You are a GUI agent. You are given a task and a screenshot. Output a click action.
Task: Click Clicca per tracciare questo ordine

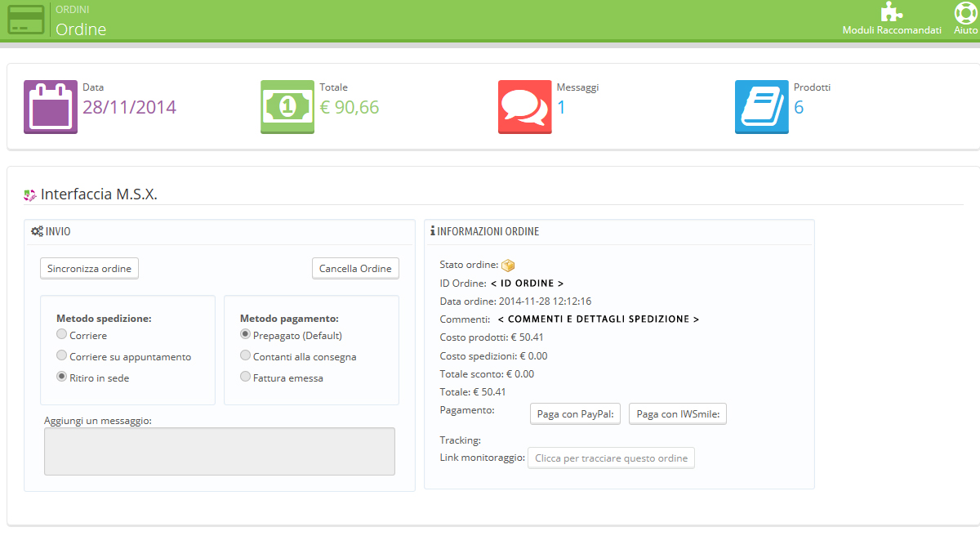(611, 458)
